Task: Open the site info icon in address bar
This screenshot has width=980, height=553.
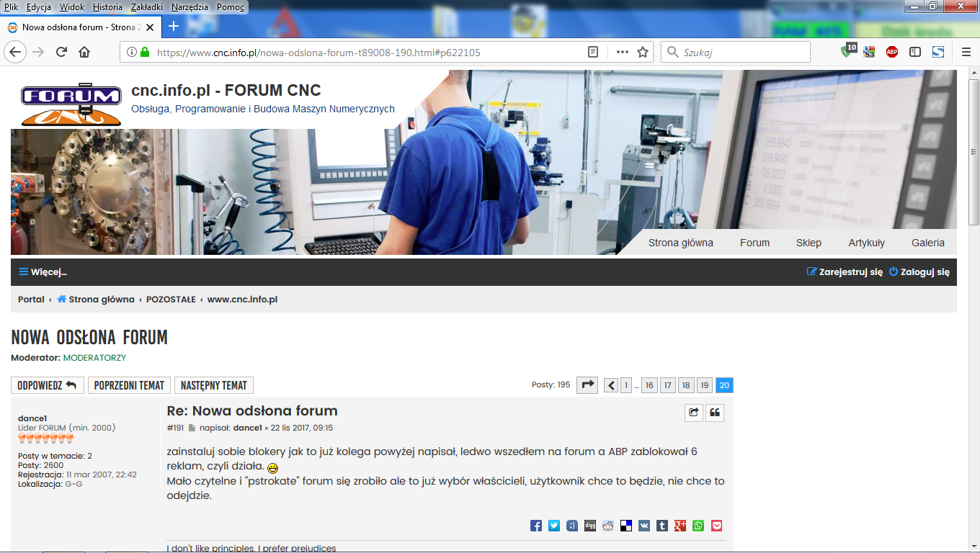Action: [x=131, y=52]
